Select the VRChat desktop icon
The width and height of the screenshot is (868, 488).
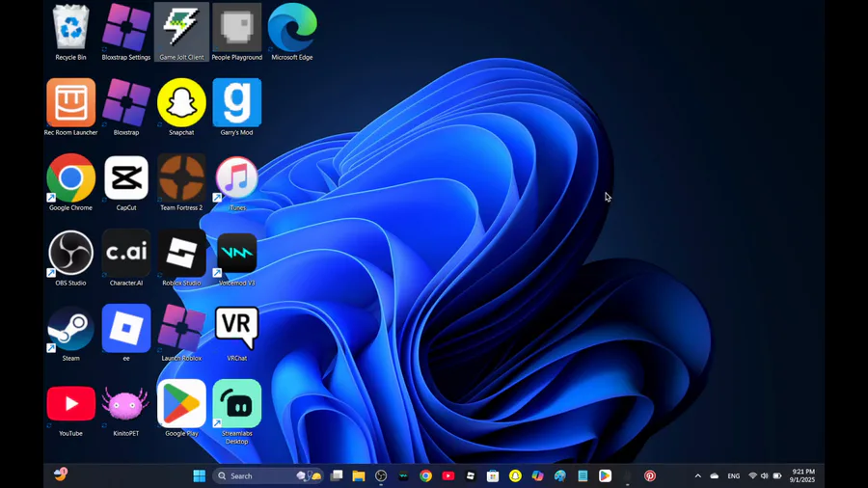pos(237,333)
